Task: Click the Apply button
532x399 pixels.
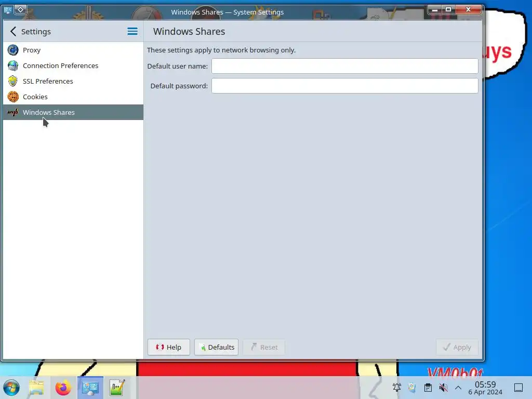Action: (x=457, y=347)
